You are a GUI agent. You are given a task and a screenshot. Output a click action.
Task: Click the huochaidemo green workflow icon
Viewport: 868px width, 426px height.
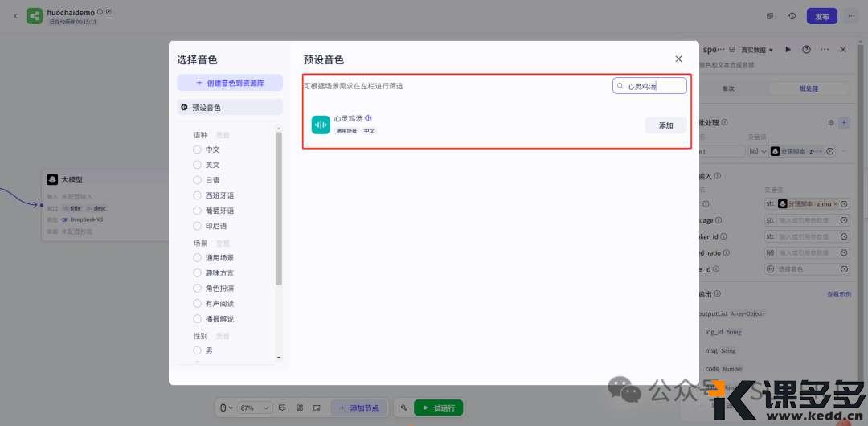click(x=35, y=16)
